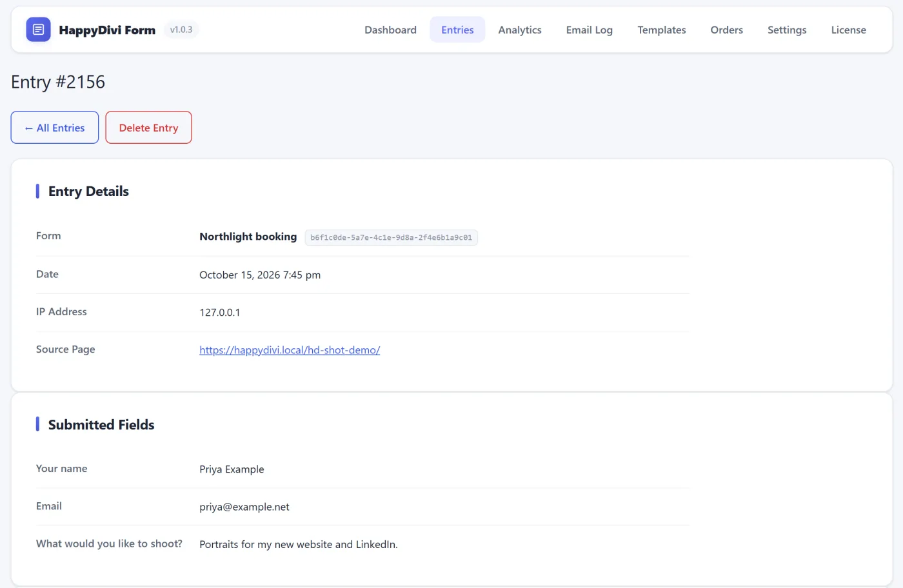Open the Dashboard tab
Image resolution: width=903 pixels, height=588 pixels.
click(390, 30)
